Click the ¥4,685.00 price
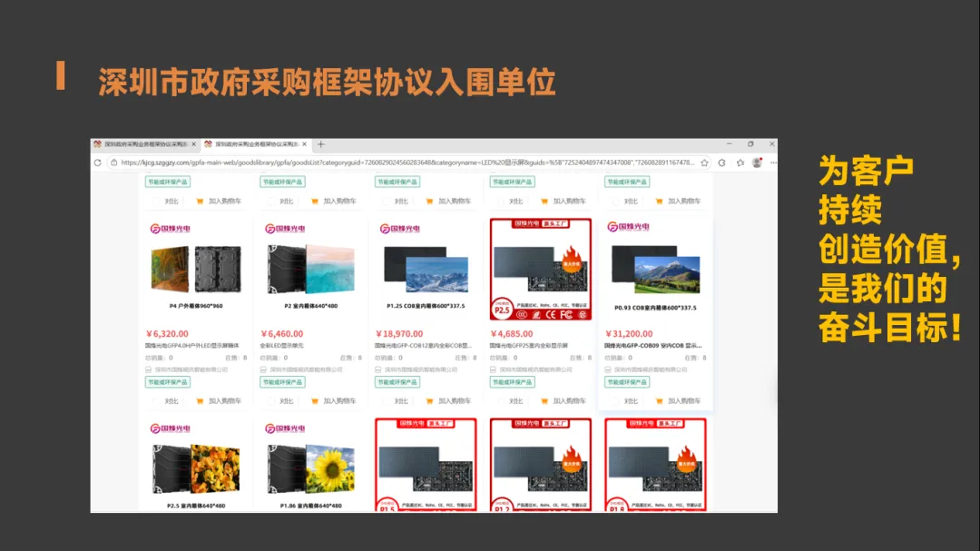The height and width of the screenshot is (551, 980). coord(511,334)
